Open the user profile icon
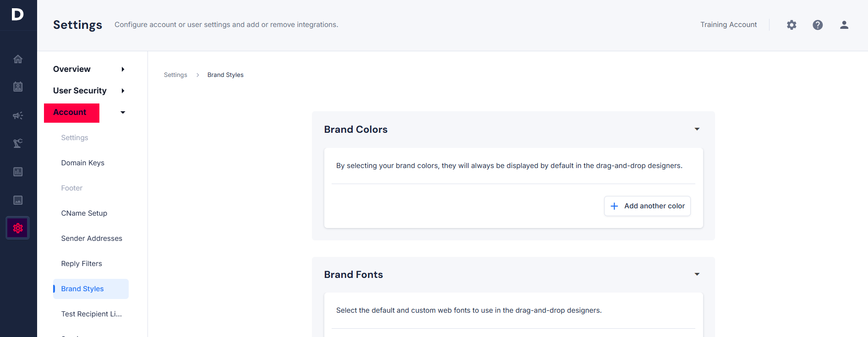Viewport: 868px width, 337px height. click(844, 25)
